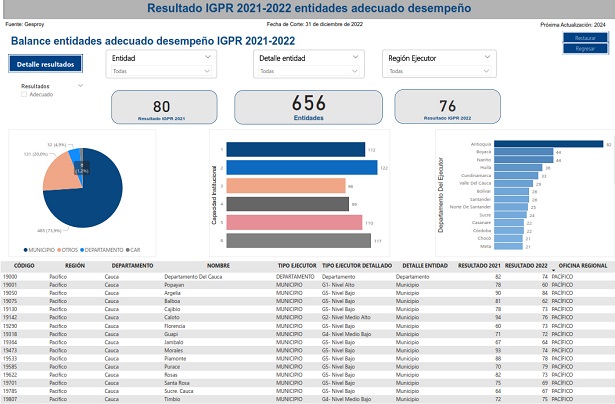Screen dimensions: 615x404
Task: Click 'G2- Nivel Medio Alto' cell in Caloto row
Action: [346, 317]
